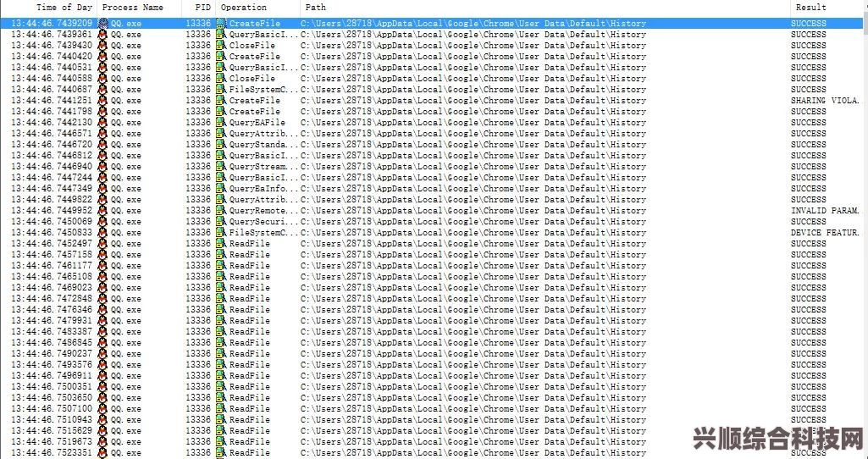The width and height of the screenshot is (868, 459).
Task: Click the file operation icon beside QueryRemote... entry
Action: point(221,210)
